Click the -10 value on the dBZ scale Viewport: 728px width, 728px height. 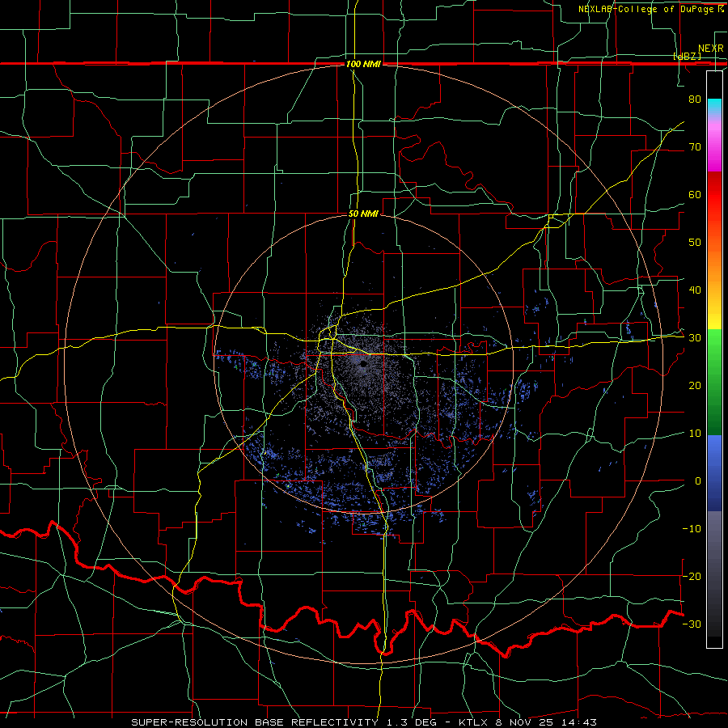point(692,529)
